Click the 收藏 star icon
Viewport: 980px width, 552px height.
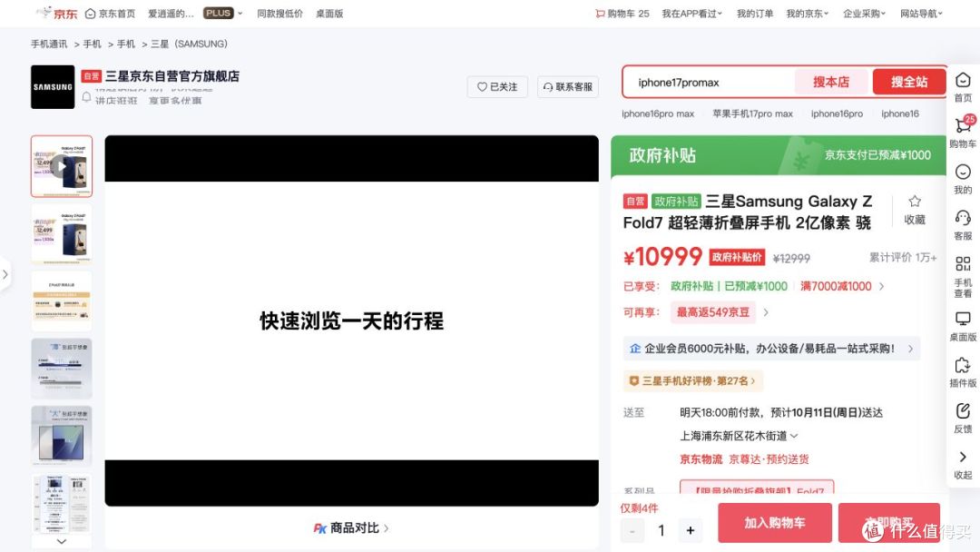coord(915,202)
